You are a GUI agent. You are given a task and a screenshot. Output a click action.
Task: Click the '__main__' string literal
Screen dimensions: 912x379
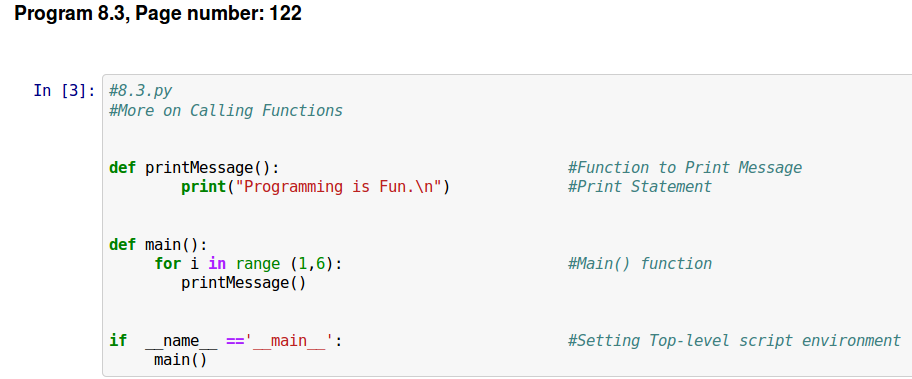coord(289,341)
